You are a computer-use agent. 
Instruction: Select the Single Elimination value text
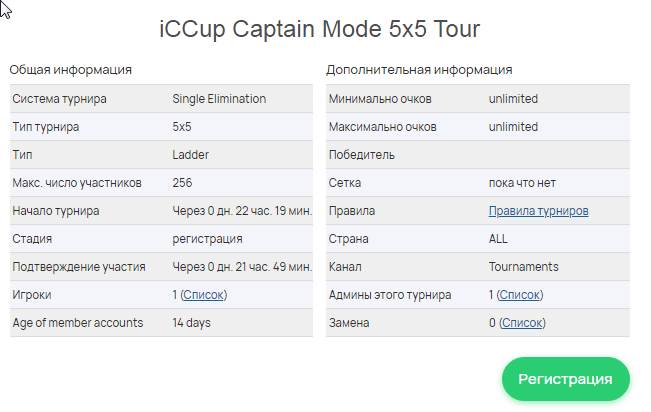[219, 99]
